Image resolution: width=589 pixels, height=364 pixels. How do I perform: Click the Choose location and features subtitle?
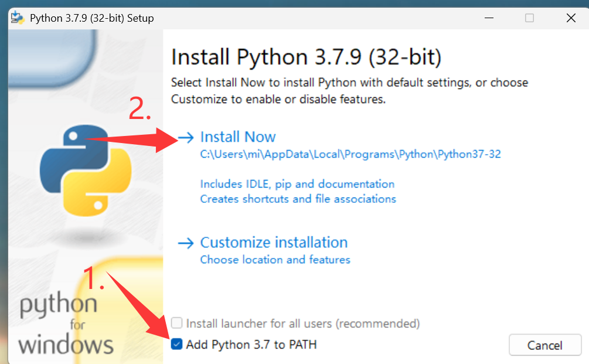tap(275, 259)
